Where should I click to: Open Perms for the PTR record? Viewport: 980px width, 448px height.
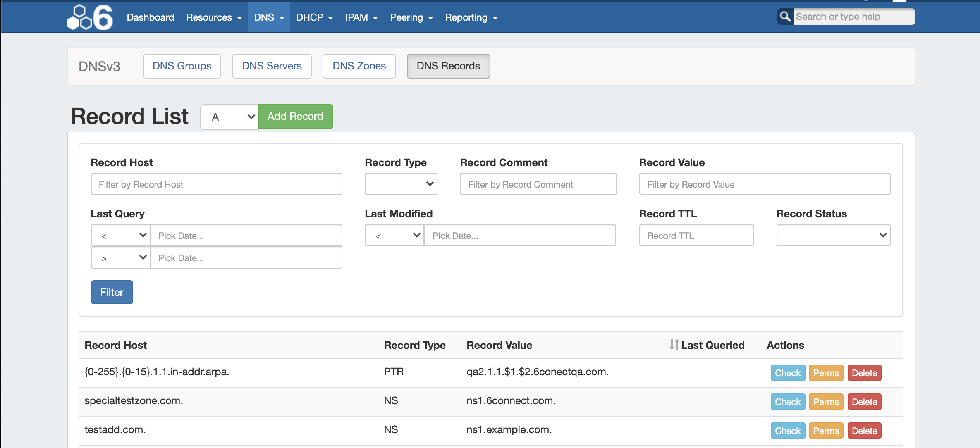(825, 373)
